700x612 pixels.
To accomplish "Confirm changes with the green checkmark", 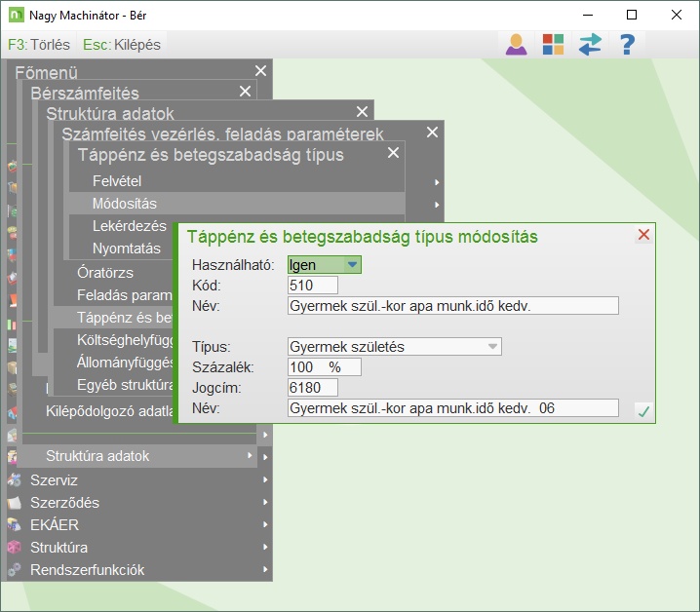I will click(643, 410).
